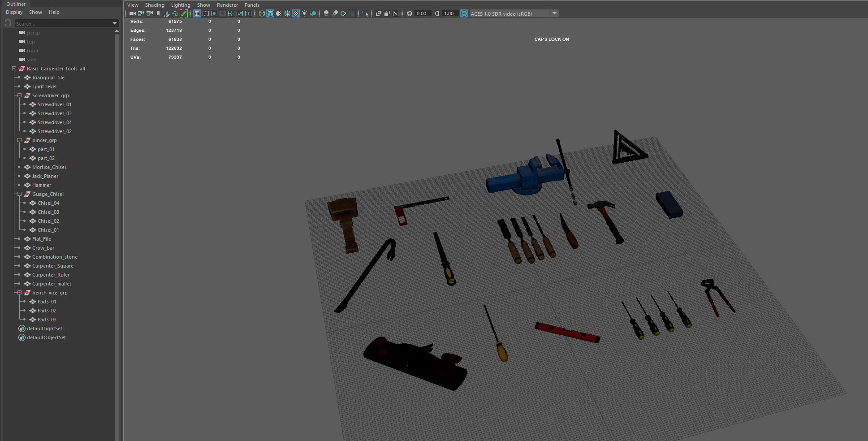Collapse the pincer_grp node
This screenshot has width=868, height=441.
pyautogui.click(x=19, y=140)
